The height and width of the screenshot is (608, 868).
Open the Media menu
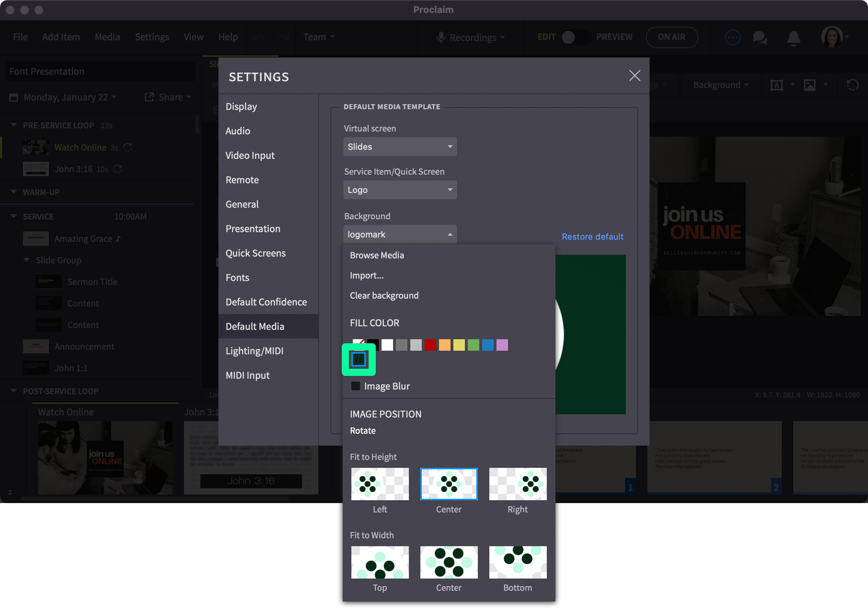[x=107, y=37]
